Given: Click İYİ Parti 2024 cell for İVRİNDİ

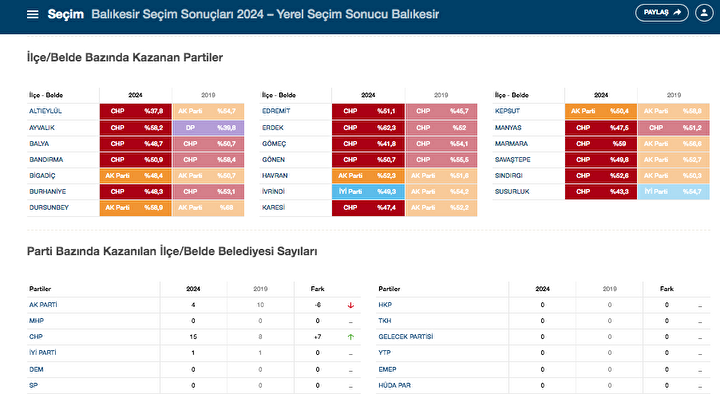Looking at the screenshot, I should tap(368, 191).
